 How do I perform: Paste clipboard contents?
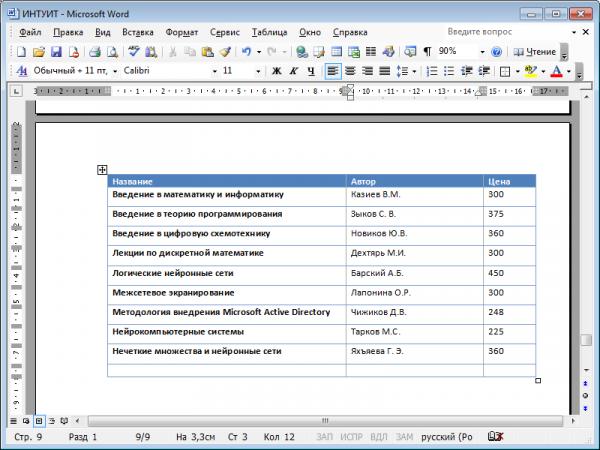coord(207,52)
